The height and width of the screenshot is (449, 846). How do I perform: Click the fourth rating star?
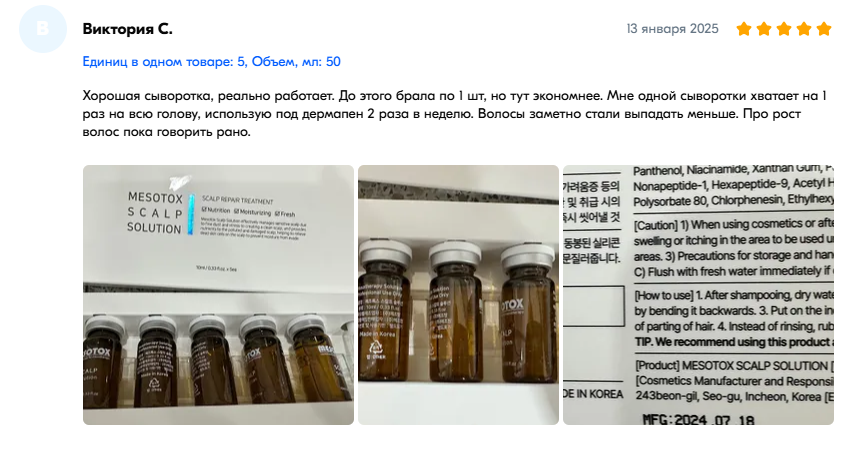(x=804, y=29)
